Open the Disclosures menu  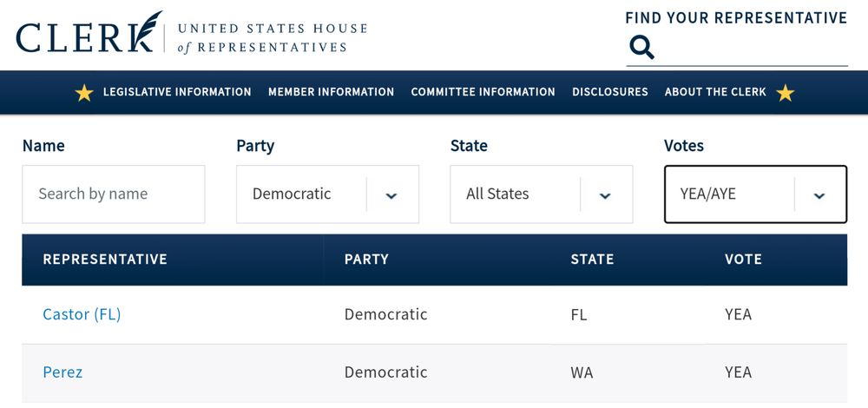(x=610, y=92)
